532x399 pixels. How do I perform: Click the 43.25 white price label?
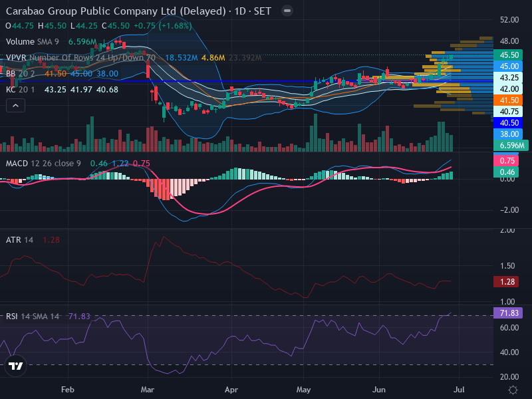508,78
